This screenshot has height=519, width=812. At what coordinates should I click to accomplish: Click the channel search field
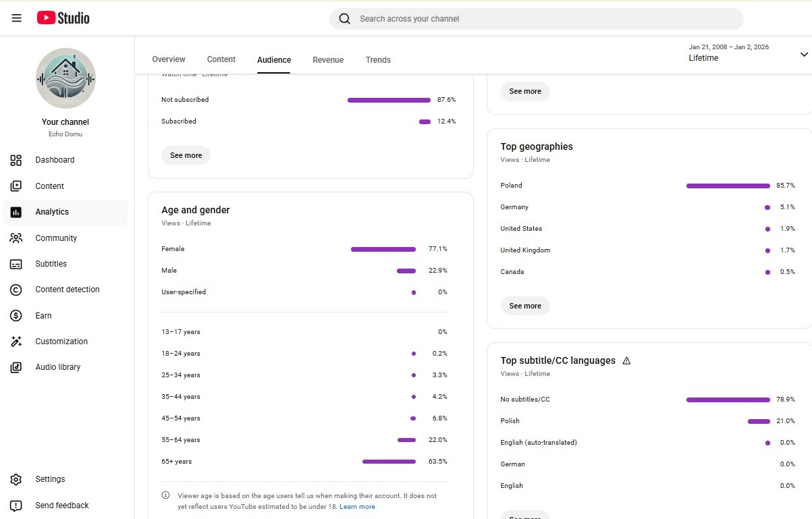pos(536,19)
